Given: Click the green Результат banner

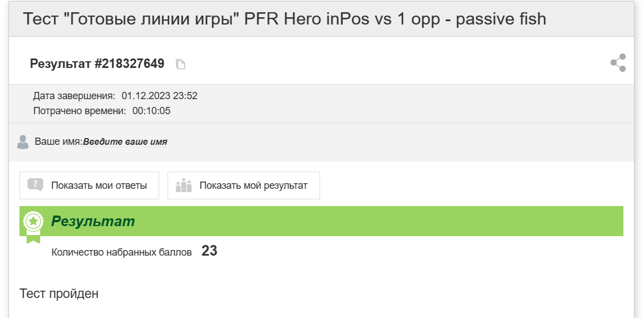Looking at the screenshot, I should click(x=321, y=221).
